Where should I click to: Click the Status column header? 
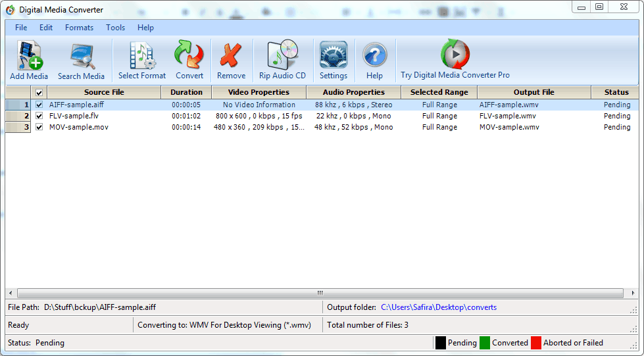[x=615, y=92]
